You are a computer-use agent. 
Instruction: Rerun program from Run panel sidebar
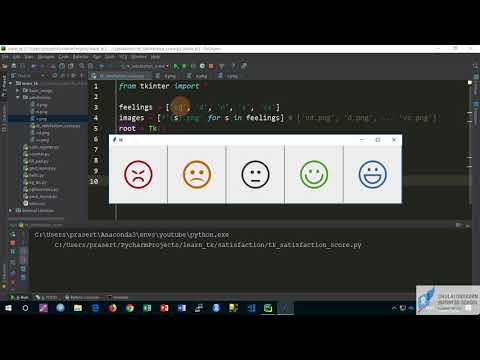pos(13,235)
